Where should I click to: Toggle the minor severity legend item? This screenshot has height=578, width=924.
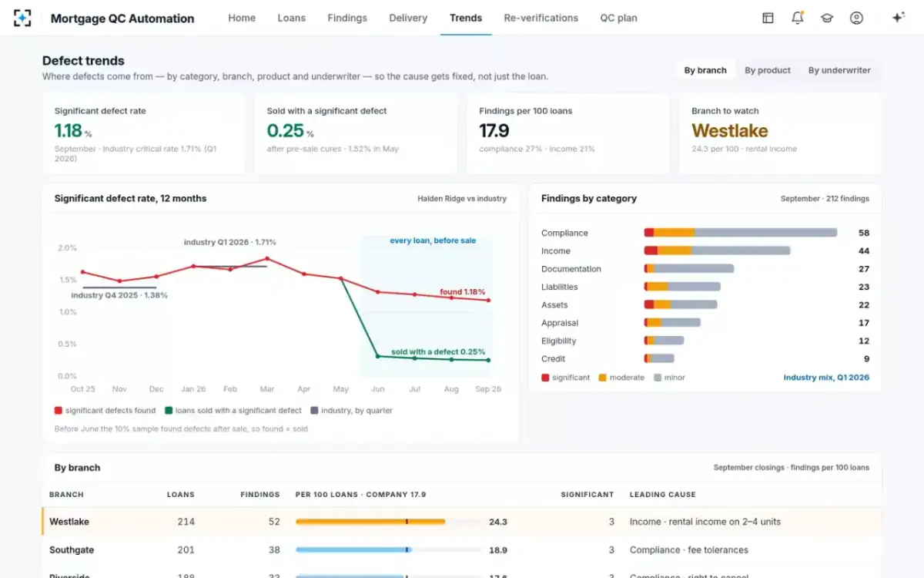pos(669,378)
